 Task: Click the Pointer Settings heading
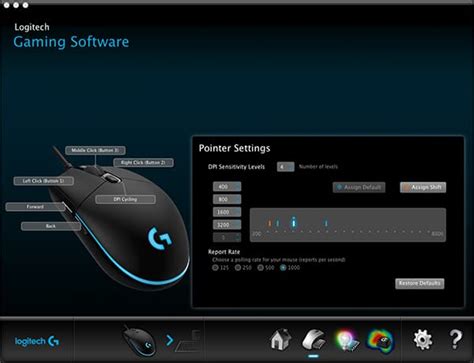234,148
